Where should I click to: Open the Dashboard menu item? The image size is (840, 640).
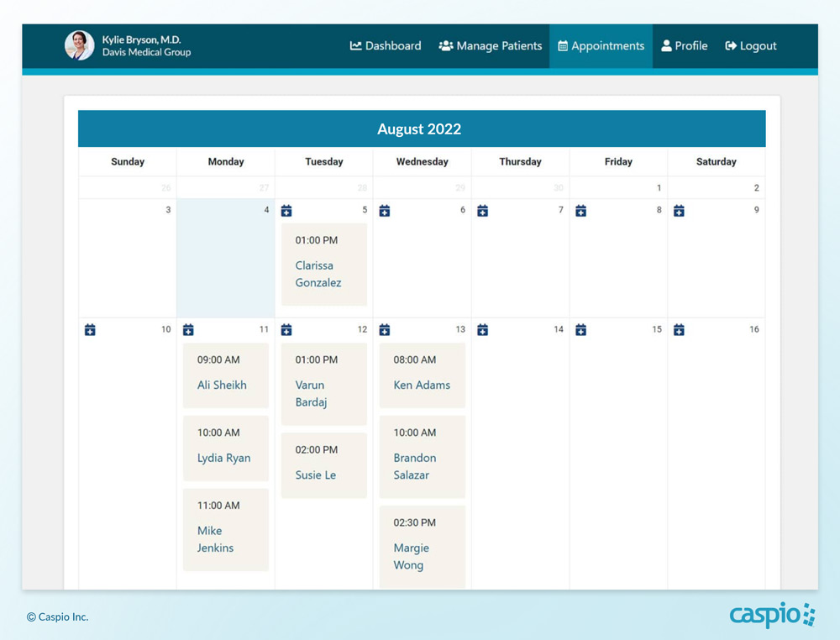(386, 46)
